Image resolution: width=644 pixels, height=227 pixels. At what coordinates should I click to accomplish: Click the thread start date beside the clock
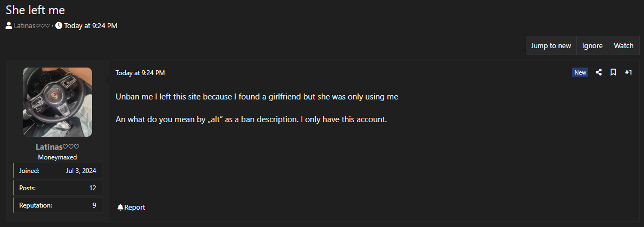point(90,25)
